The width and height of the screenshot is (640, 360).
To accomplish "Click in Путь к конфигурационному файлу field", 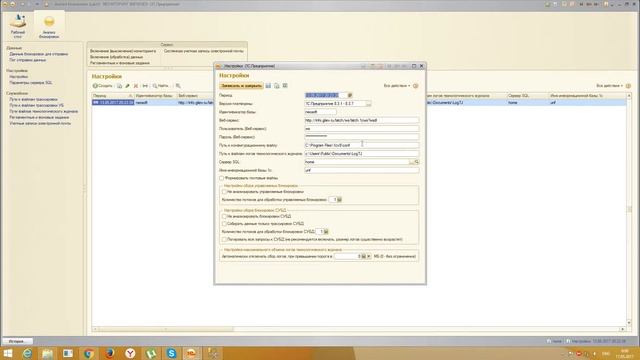I will point(362,145).
